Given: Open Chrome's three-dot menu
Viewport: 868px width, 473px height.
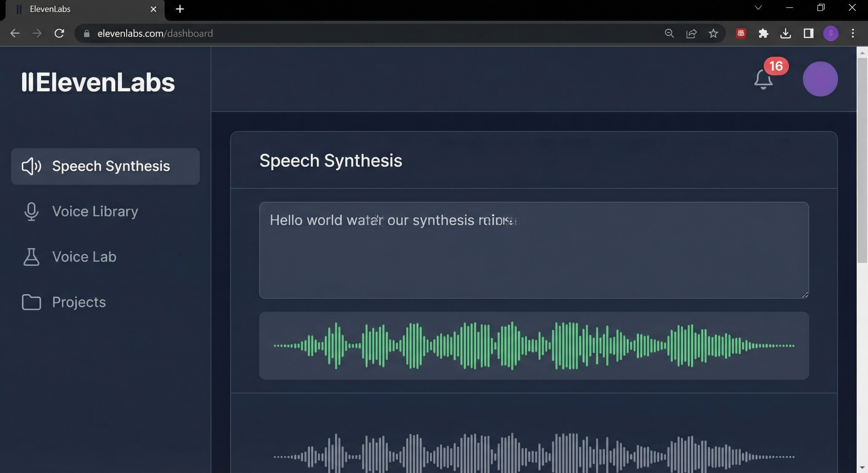Looking at the screenshot, I should click(853, 33).
